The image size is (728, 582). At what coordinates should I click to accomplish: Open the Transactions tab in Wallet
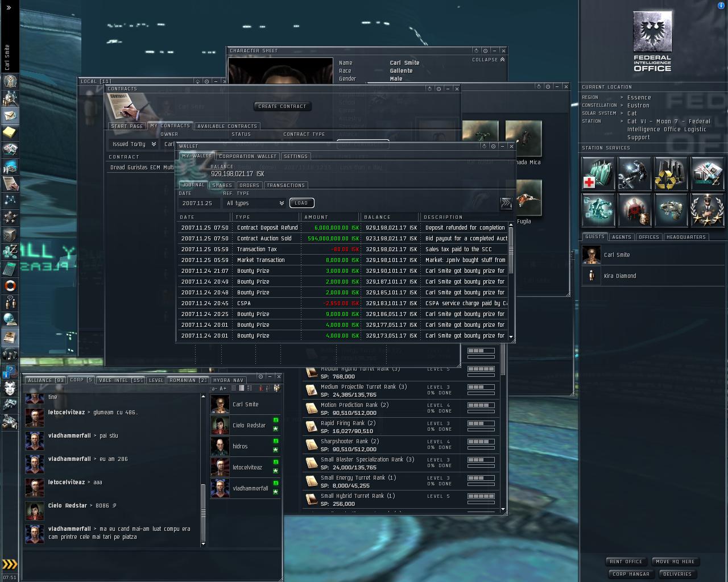tap(286, 185)
